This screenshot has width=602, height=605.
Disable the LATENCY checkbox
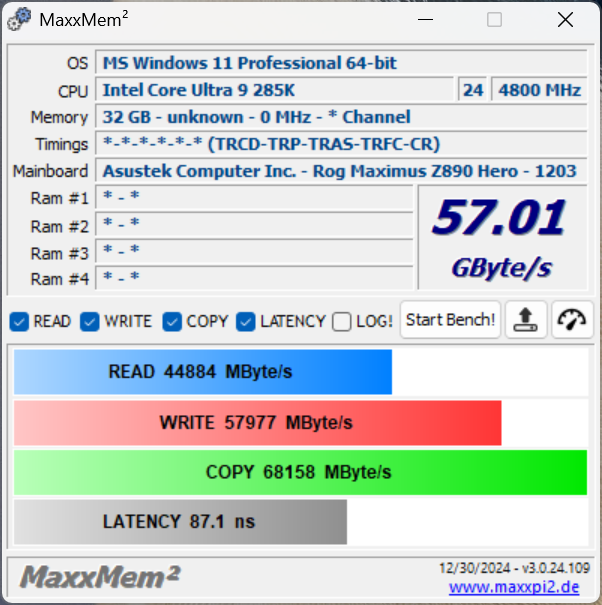click(246, 321)
